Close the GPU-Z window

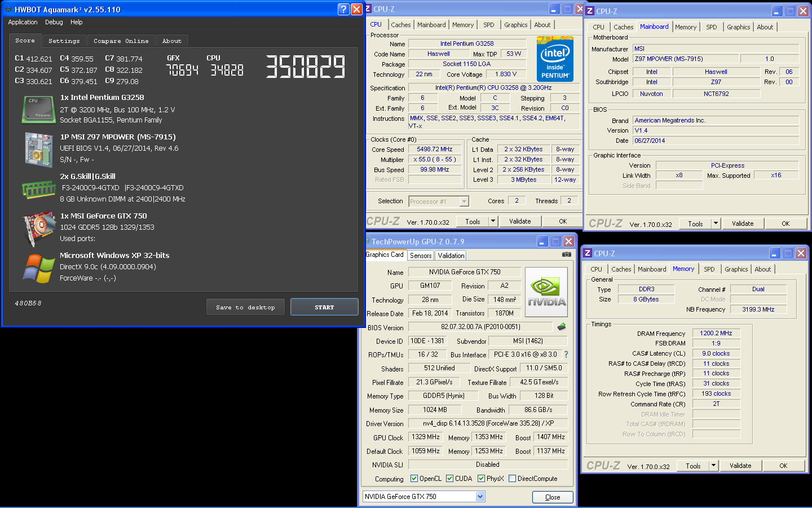(568, 242)
